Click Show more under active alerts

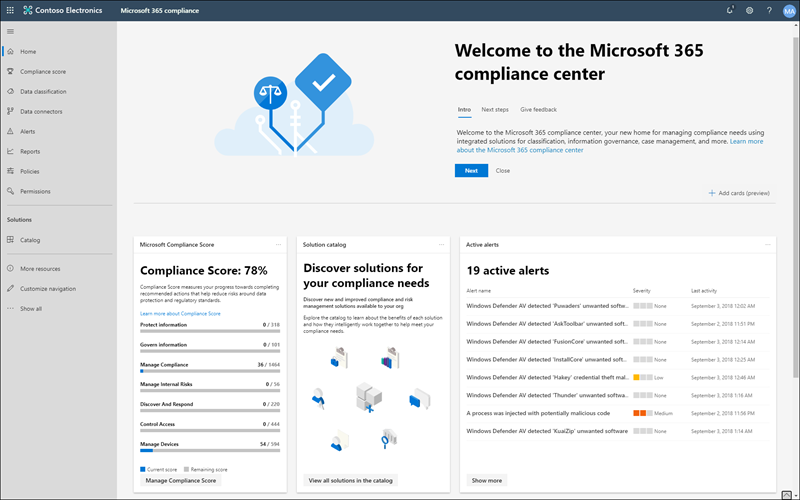tap(487, 481)
